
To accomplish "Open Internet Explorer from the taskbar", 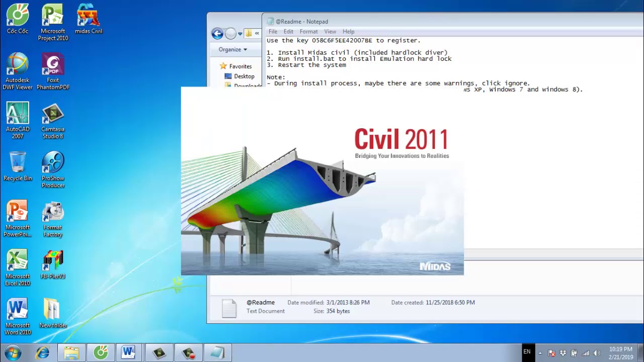I will (x=42, y=352).
